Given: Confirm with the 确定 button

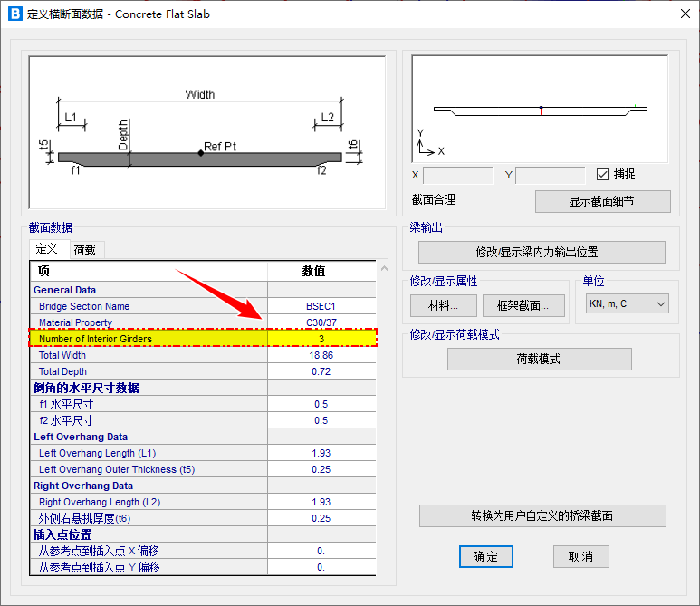Looking at the screenshot, I should tap(485, 556).
